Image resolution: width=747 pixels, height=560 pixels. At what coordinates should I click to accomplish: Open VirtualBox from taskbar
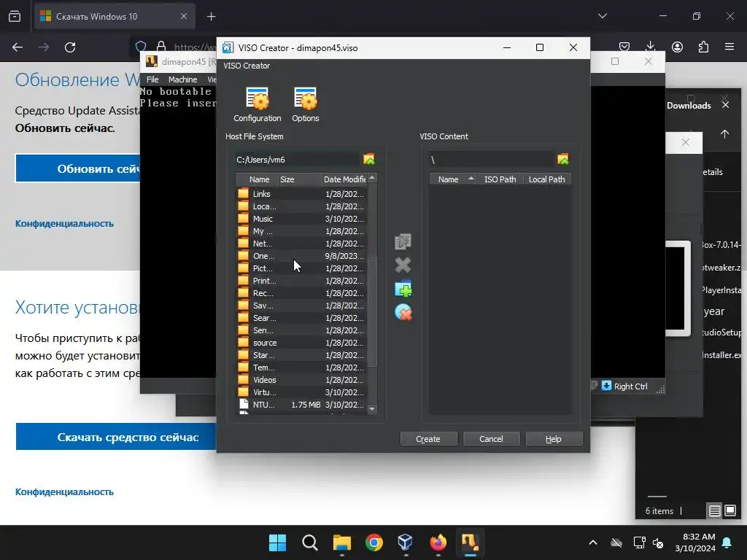[406, 542]
